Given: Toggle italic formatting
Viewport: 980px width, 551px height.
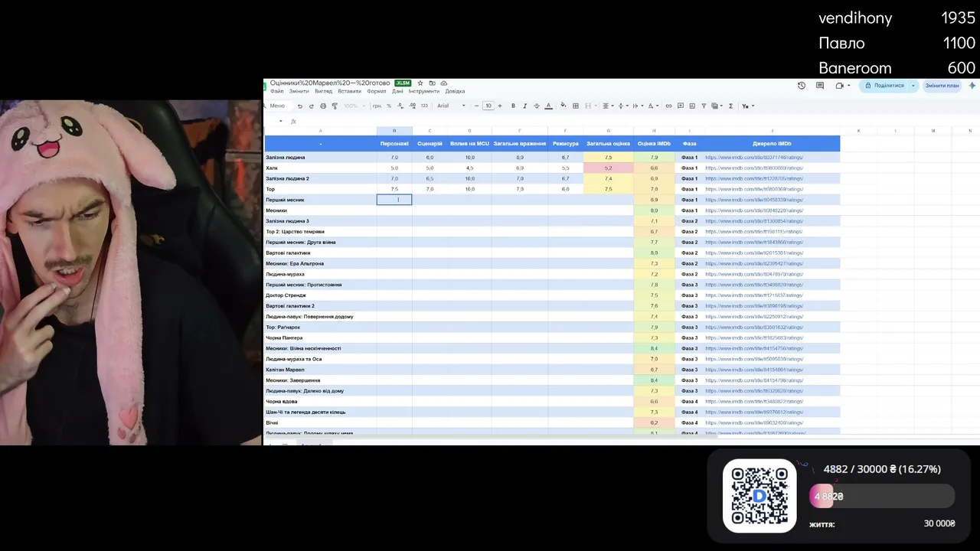Looking at the screenshot, I should pos(524,106).
